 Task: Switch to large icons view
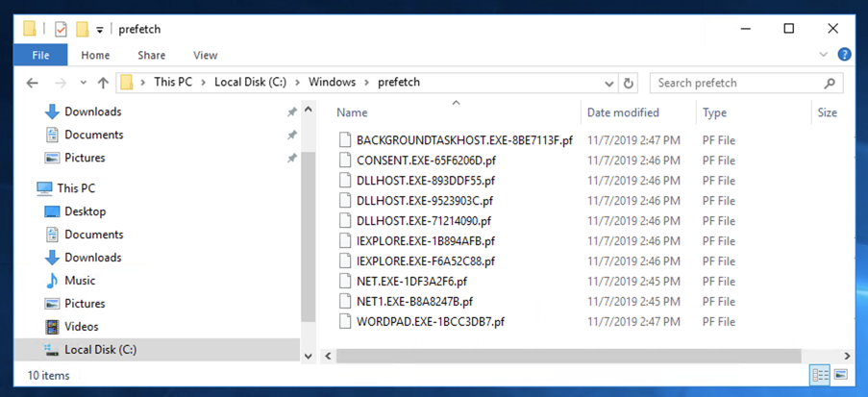841,374
